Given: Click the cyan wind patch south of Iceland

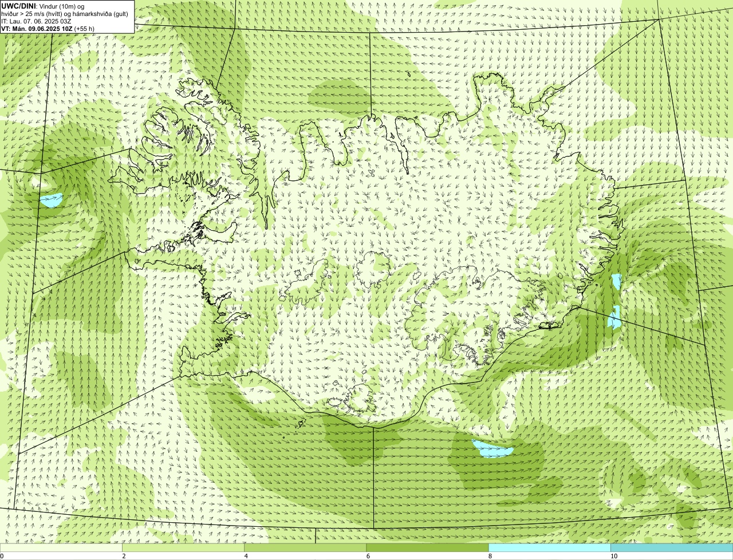Looking at the screenshot, I should click(494, 449).
